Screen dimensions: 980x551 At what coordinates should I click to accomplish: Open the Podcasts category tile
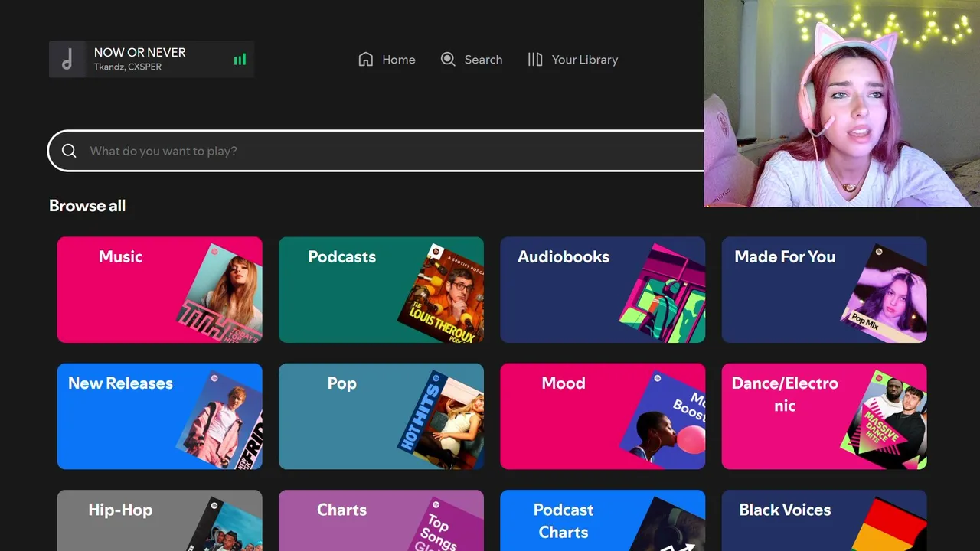(381, 289)
